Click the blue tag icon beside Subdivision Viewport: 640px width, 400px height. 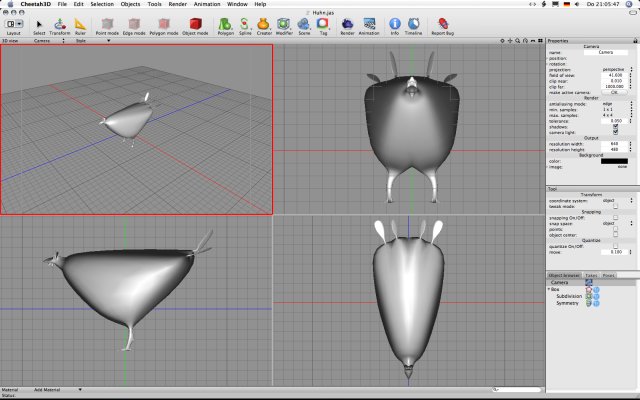pos(596,296)
